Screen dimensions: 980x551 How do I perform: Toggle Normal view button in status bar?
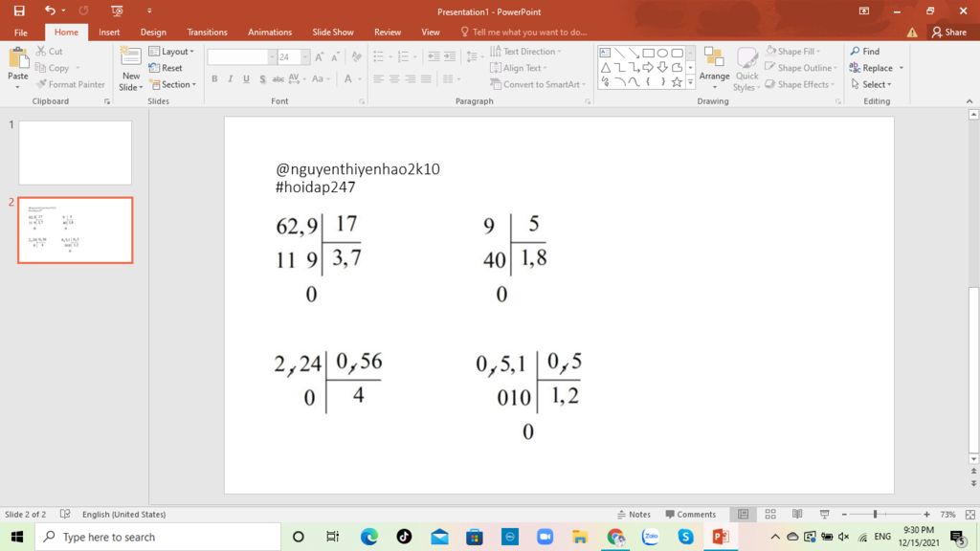tap(743, 514)
